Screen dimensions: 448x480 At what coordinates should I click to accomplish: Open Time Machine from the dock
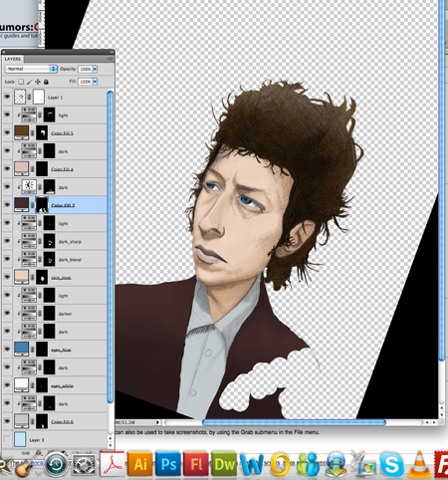(x=57, y=464)
